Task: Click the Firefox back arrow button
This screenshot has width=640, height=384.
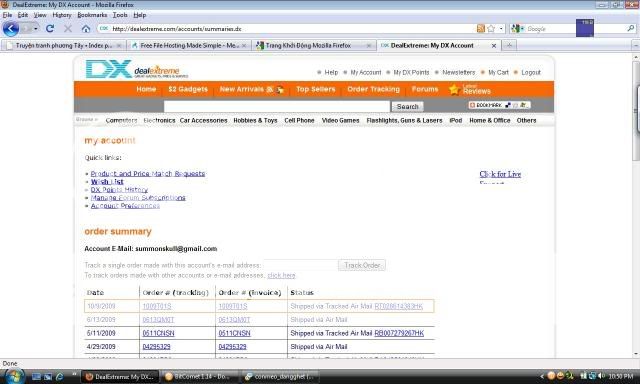Action: (11, 29)
